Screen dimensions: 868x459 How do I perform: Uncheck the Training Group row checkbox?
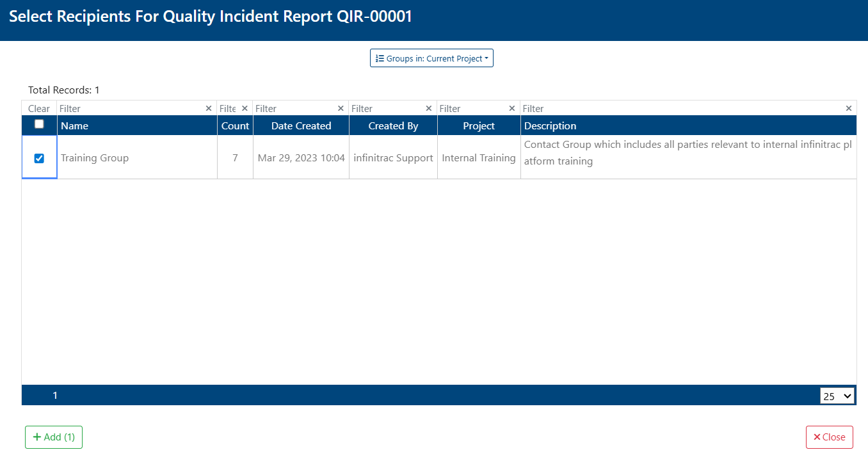pyautogui.click(x=39, y=158)
